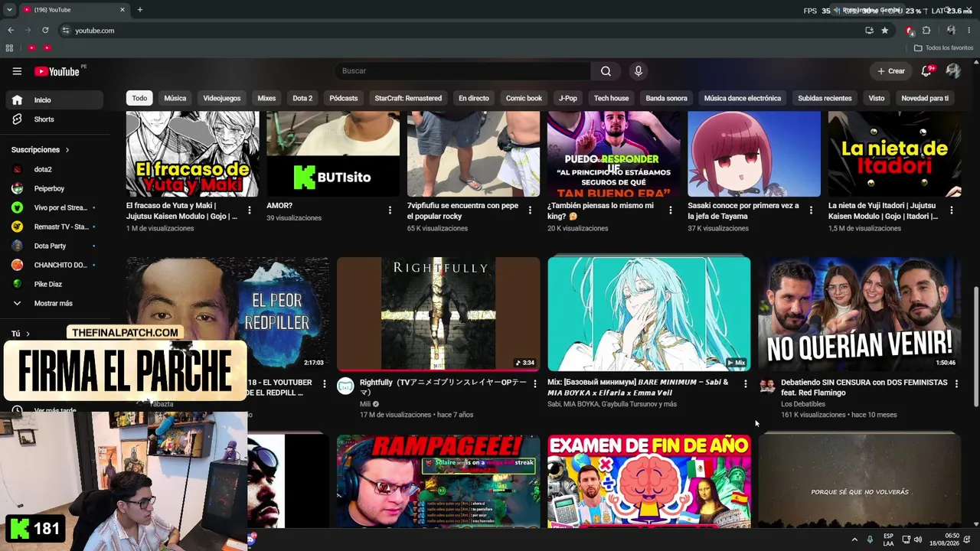Screen dimensions: 980x551
Task: Open options for '7vipfiufiu se encuentra con pepe' video
Action: 531,210
